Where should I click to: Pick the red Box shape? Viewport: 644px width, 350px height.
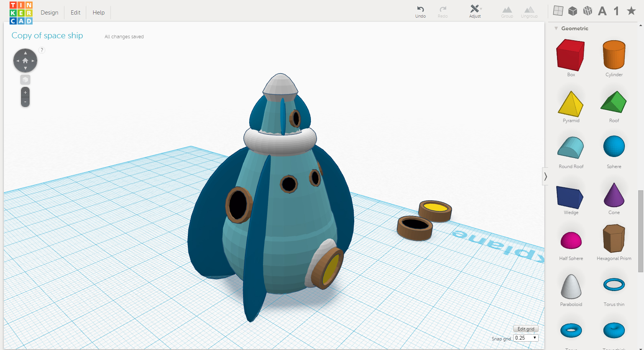point(570,56)
